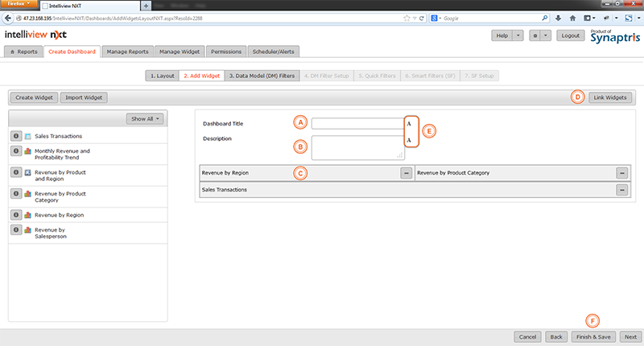Select chart icon of Monthly Revenue and Profitability Trend

pos(28,151)
